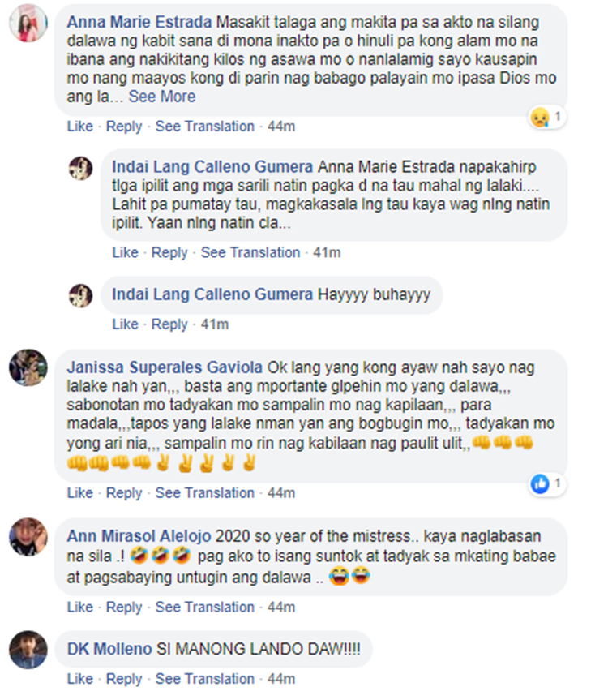The image size is (608, 700).
Task: Reply to DK Molleno's comment
Action: pyautogui.click(x=123, y=679)
